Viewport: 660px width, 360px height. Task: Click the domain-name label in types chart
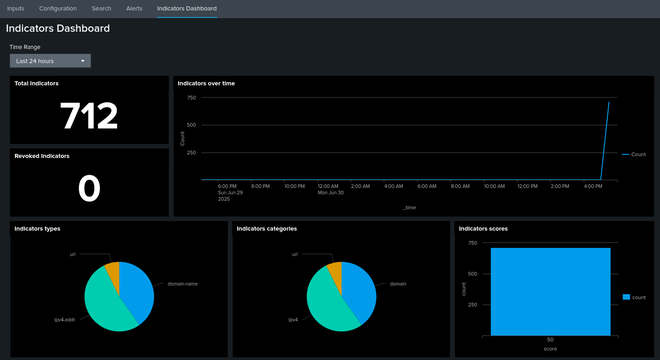[x=183, y=284]
